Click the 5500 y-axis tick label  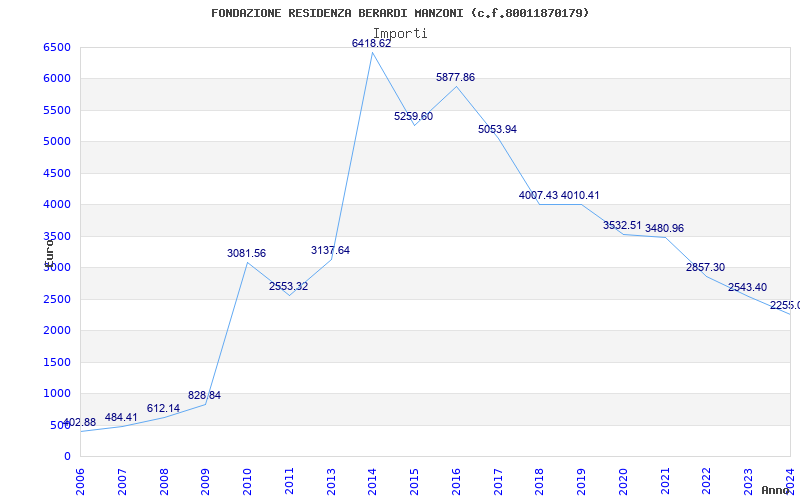57,110
